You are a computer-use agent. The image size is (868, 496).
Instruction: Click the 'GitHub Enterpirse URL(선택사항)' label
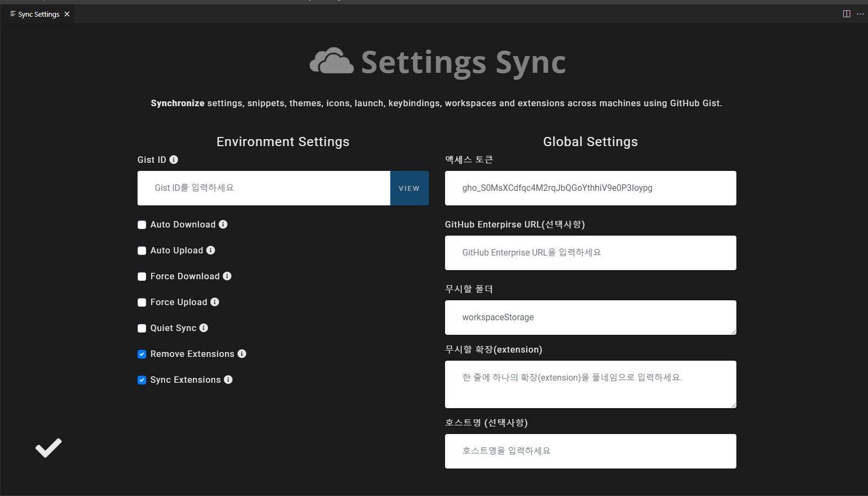[x=515, y=224]
